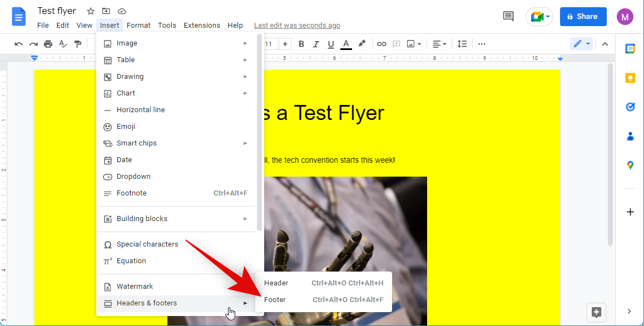644x326 pixels.
Task: Print the document with printer icon
Action: tap(48, 44)
